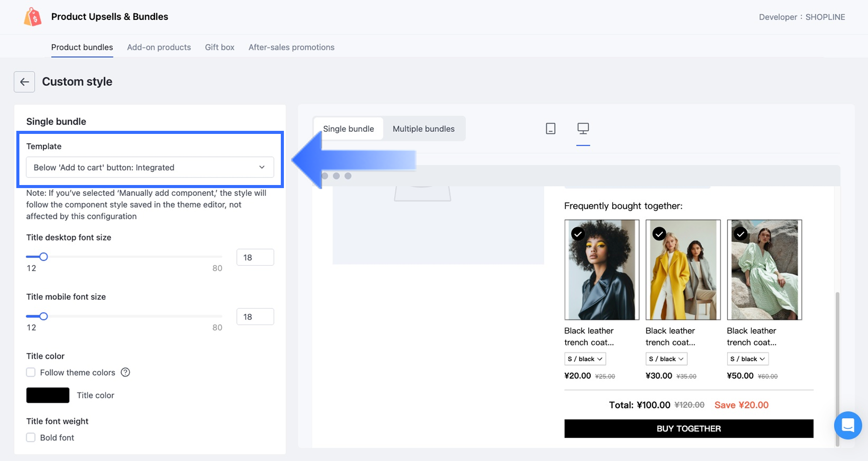Switch to the Add-on products tab
This screenshot has width=868, height=461.
pos(159,47)
